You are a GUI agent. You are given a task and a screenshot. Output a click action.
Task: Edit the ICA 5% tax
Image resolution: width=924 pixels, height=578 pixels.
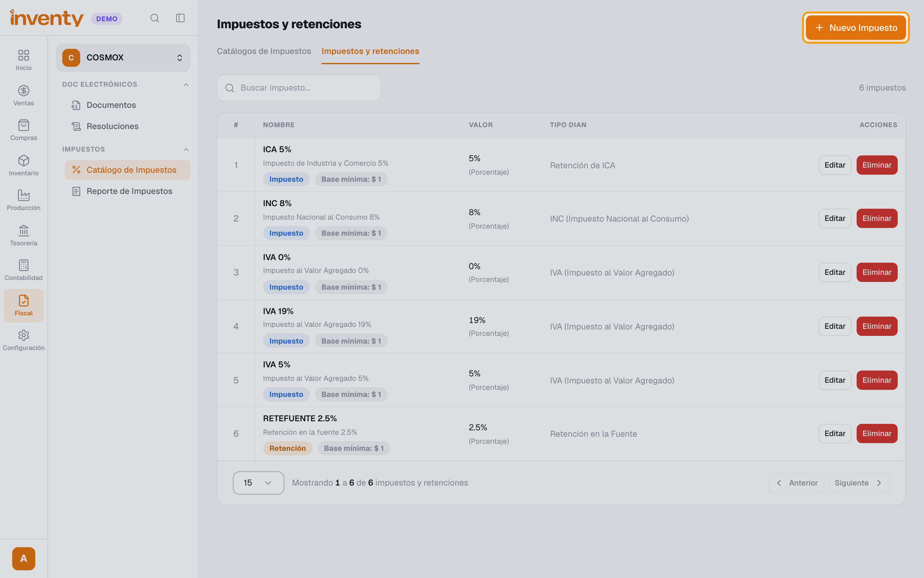835,165
